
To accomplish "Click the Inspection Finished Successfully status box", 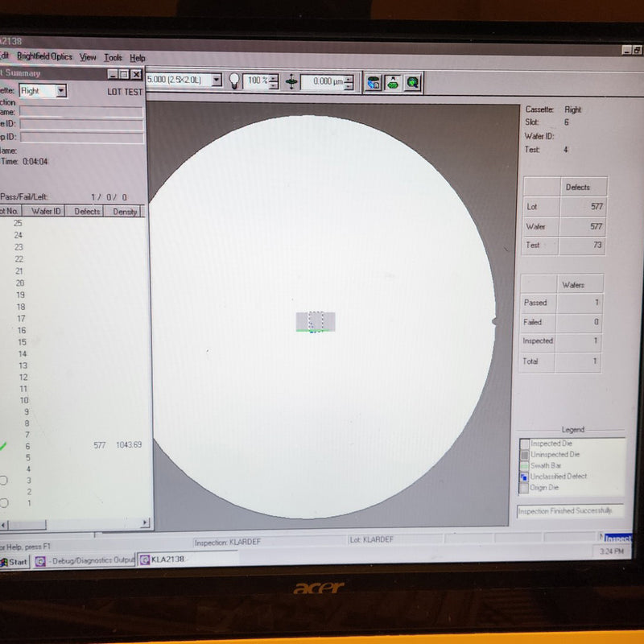I will (570, 510).
